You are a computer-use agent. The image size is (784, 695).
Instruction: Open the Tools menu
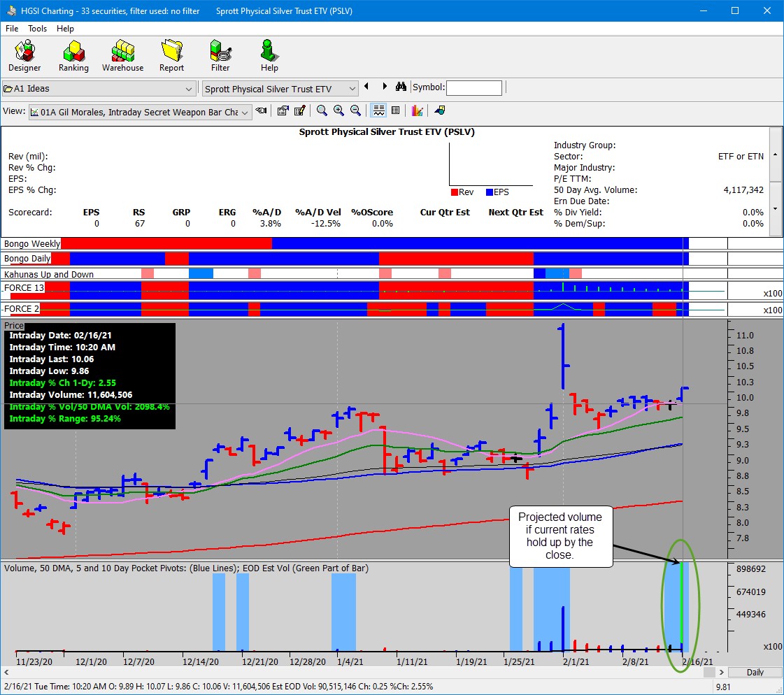[37, 29]
